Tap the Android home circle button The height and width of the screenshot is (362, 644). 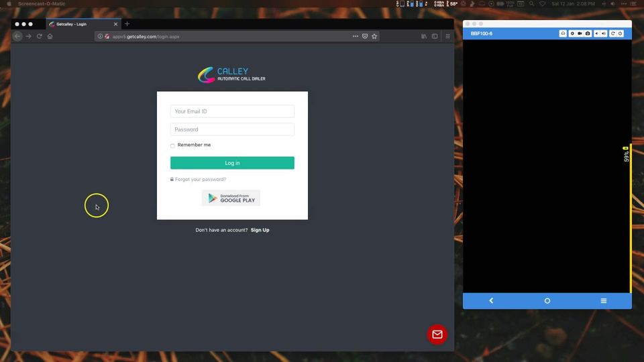(x=547, y=301)
